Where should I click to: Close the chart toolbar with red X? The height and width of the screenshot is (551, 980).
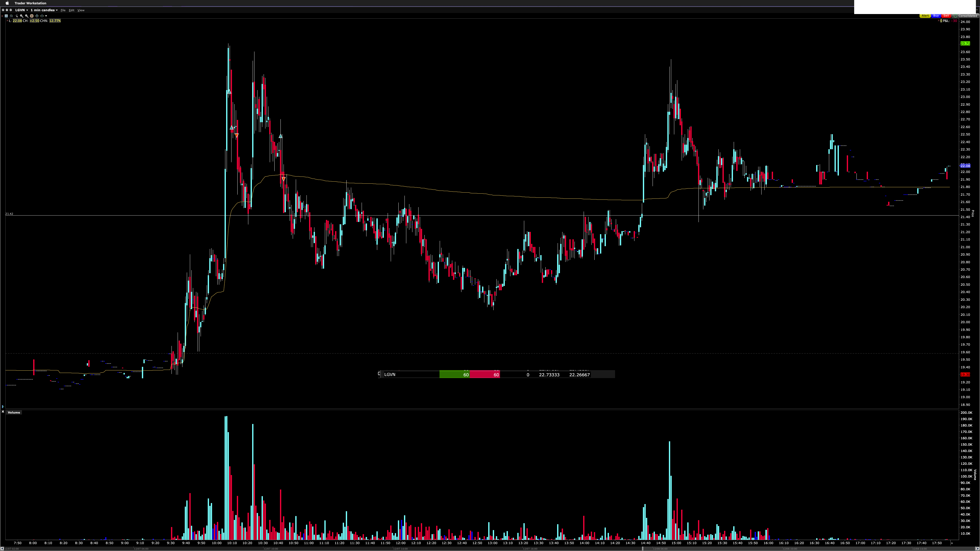click(x=2, y=16)
